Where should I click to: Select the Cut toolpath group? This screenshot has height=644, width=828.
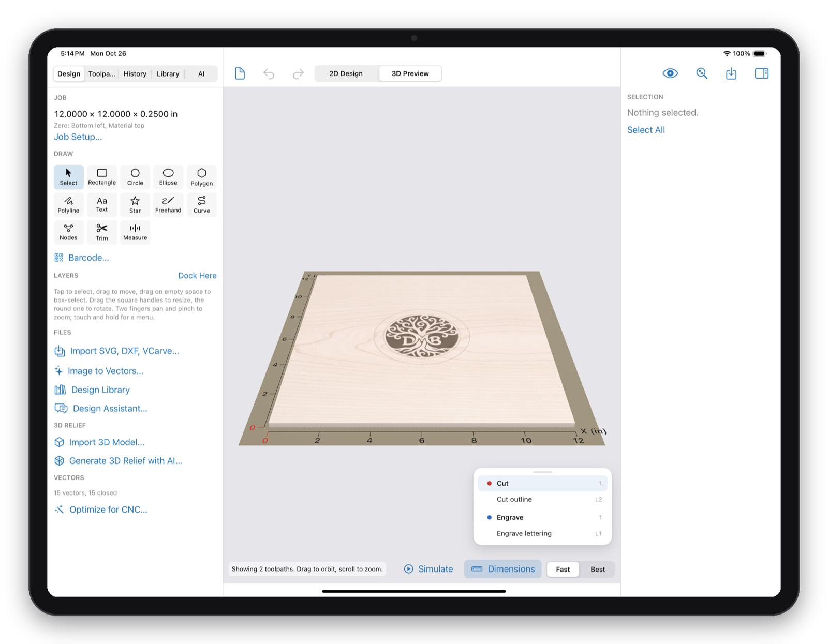tap(542, 483)
